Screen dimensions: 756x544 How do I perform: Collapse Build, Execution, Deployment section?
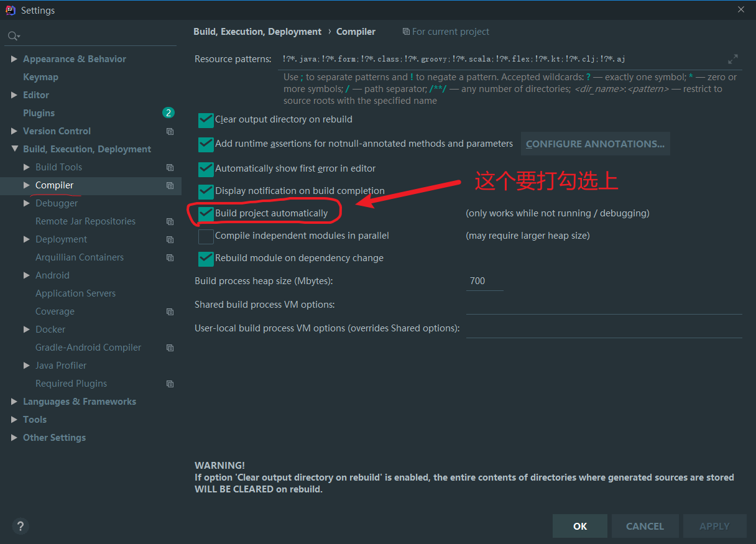[14, 149]
